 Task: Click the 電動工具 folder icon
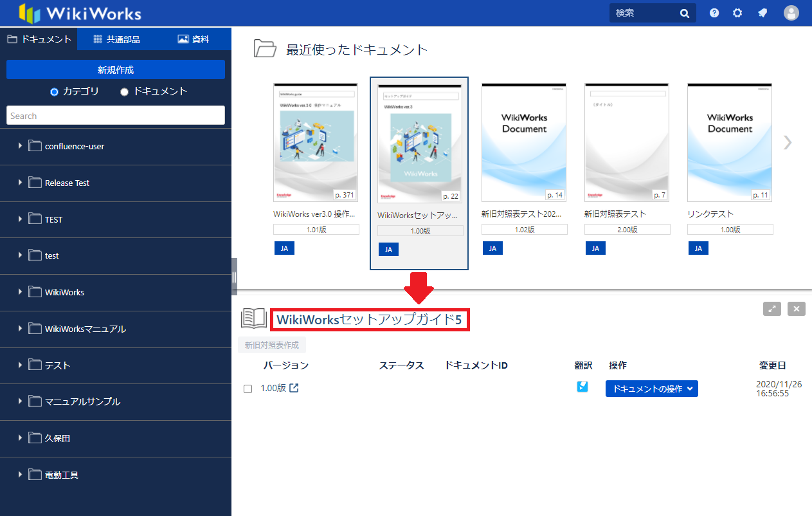pyautogui.click(x=35, y=475)
